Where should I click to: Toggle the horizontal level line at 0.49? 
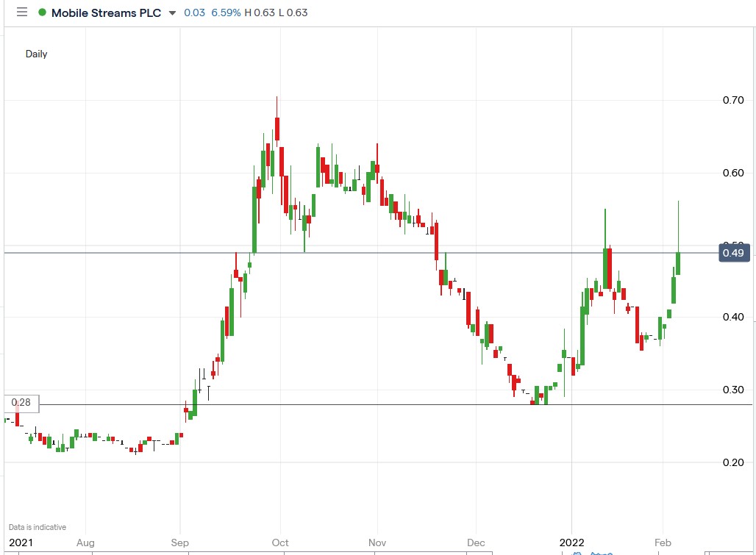(368, 252)
